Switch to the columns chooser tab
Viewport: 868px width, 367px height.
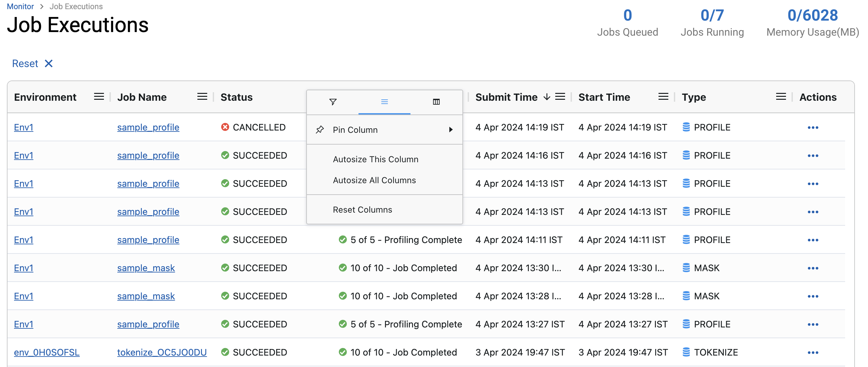[x=436, y=102]
